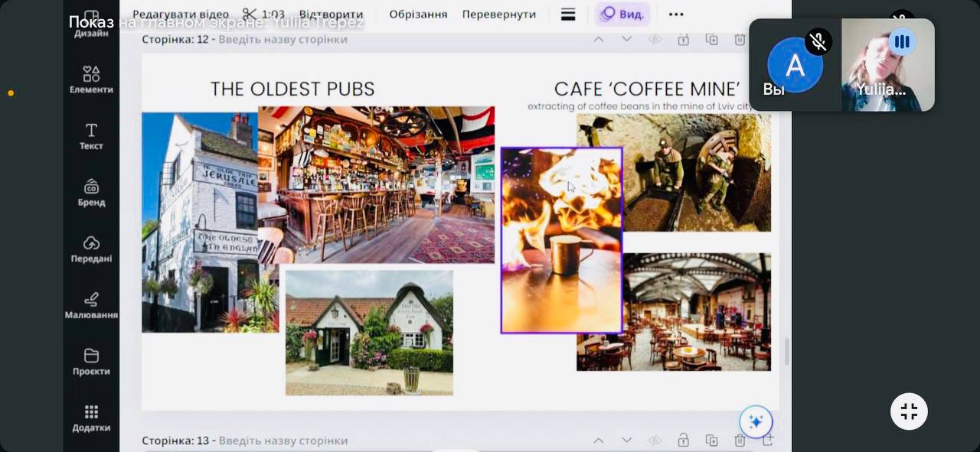The height and width of the screenshot is (452, 980).
Task: Open the Canva AI sparkle assistant button
Action: click(756, 421)
